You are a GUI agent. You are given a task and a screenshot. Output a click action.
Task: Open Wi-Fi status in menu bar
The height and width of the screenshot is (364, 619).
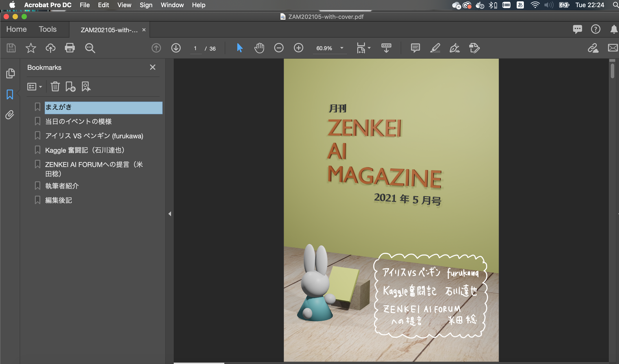pos(535,5)
